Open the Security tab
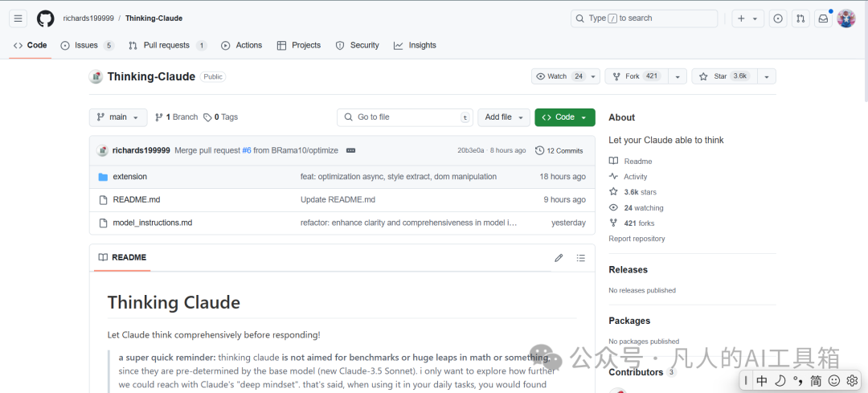 tap(358, 45)
